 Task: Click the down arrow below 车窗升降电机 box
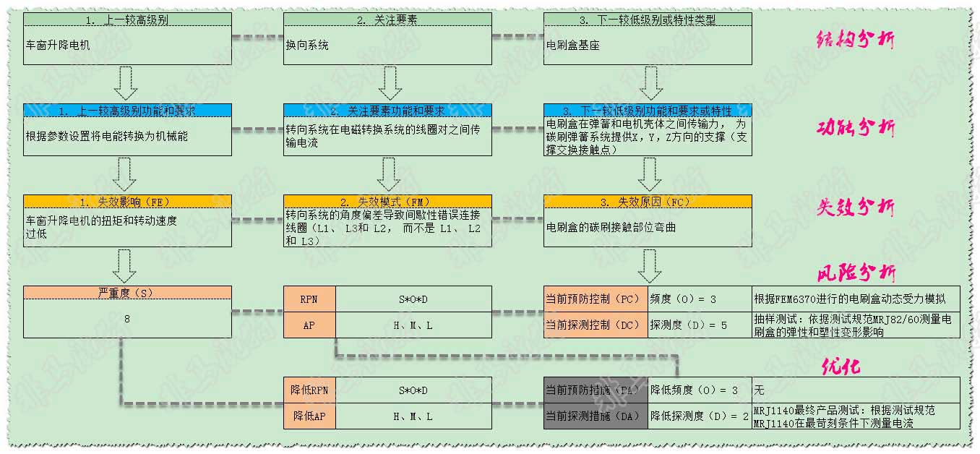tap(127, 83)
